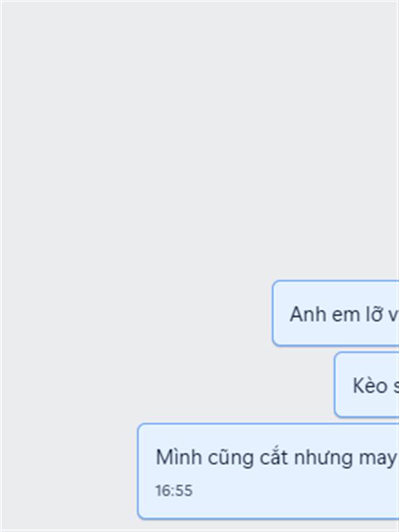Select the "Anh em lỡ v" message bubble

[x=336, y=313]
